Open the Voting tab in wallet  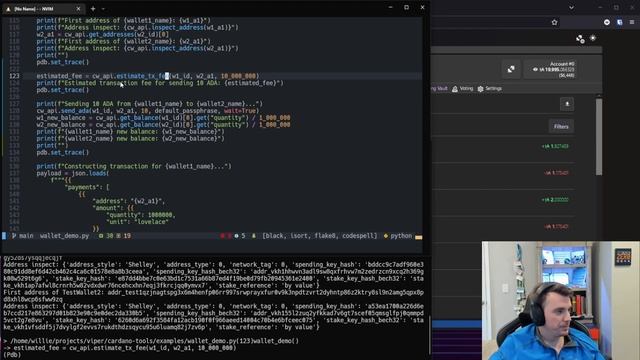coord(462,89)
